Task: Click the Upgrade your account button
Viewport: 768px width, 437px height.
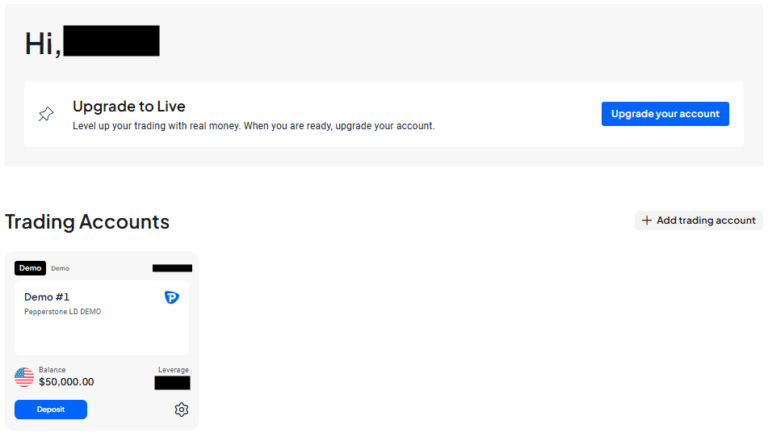Action: tap(665, 114)
